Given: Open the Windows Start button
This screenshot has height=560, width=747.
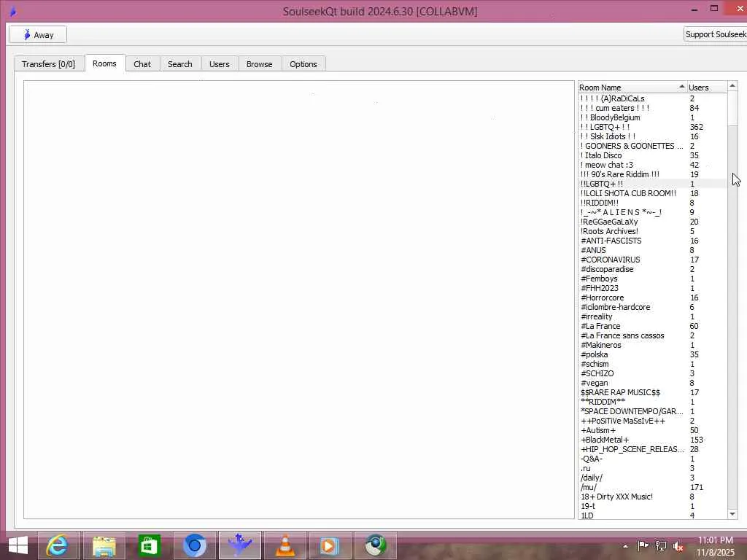Looking at the screenshot, I should [18, 545].
